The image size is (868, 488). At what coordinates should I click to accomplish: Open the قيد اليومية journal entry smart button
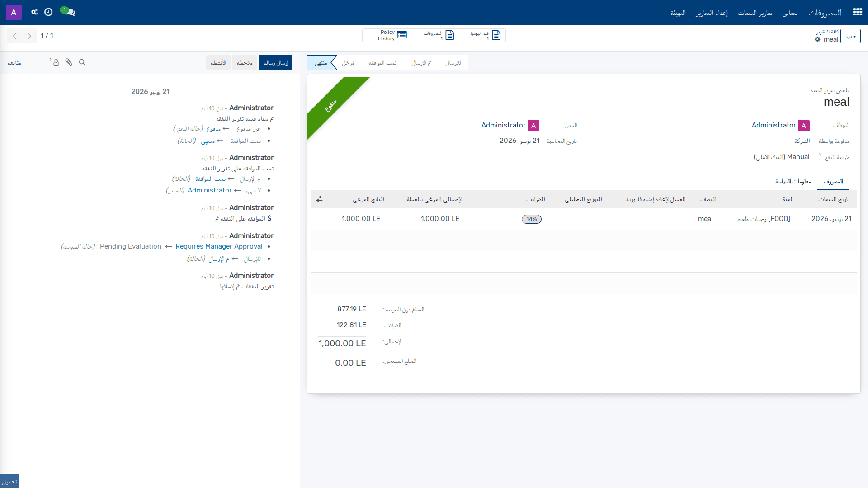(481, 35)
